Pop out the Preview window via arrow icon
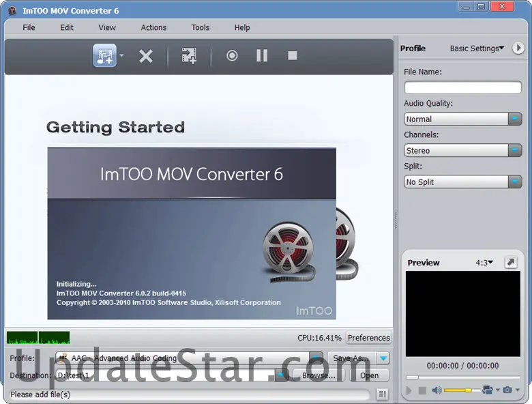Image resolution: width=532 pixels, height=404 pixels. (510, 263)
